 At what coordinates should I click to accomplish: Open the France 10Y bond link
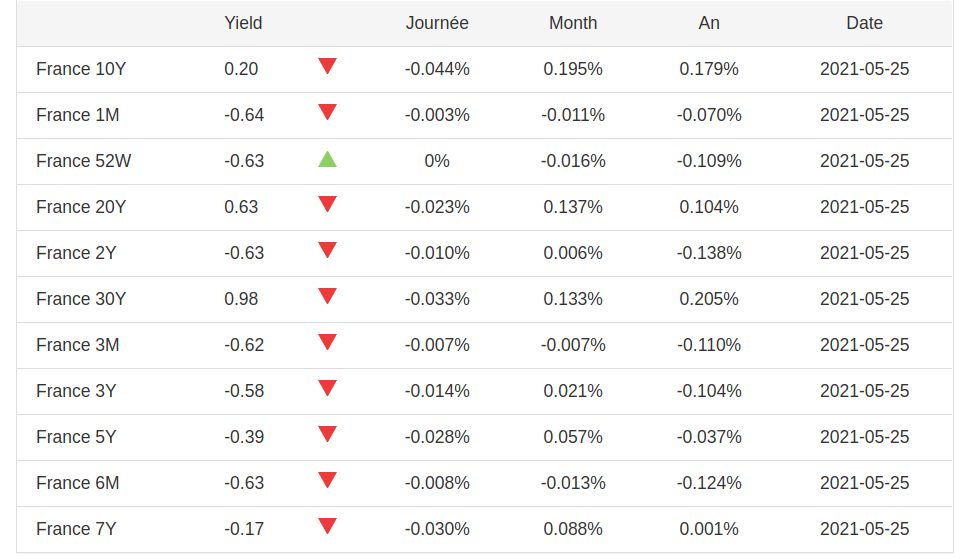point(81,69)
